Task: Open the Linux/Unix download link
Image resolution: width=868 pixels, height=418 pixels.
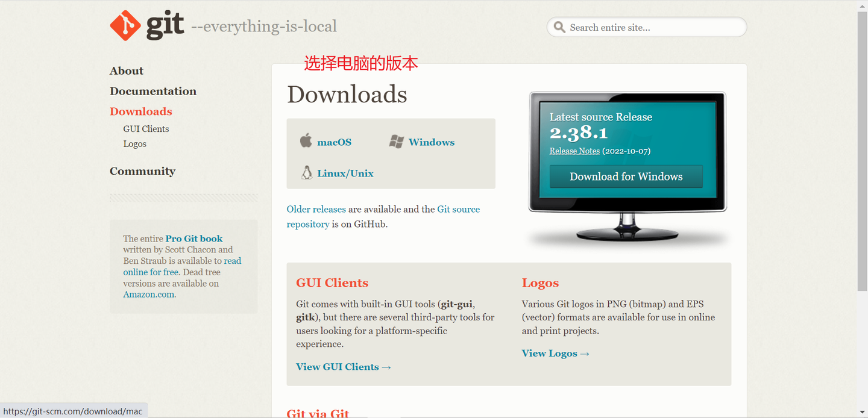Action: (x=345, y=173)
